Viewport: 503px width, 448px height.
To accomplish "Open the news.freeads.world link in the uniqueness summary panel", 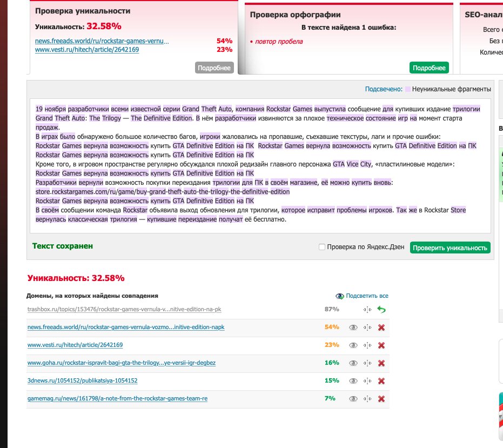I will point(102,41).
